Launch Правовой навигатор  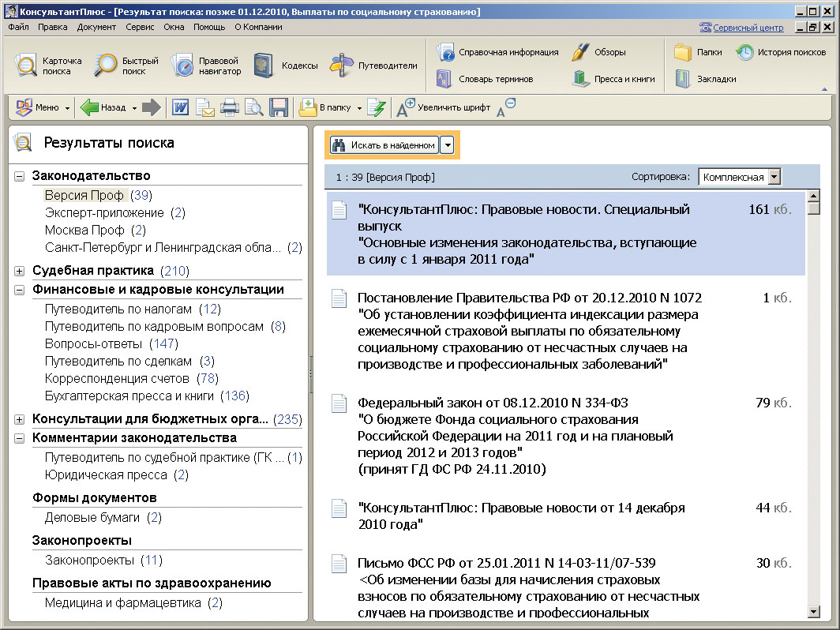[x=206, y=66]
